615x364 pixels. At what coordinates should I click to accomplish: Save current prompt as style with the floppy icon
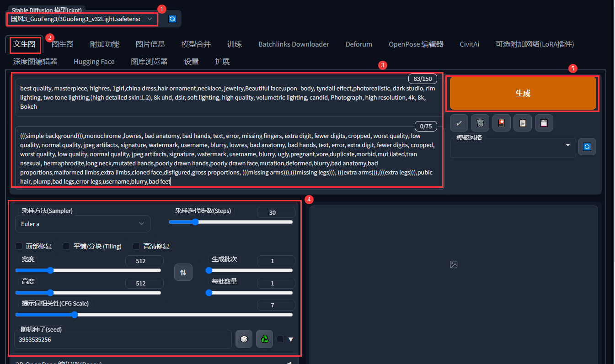click(544, 122)
